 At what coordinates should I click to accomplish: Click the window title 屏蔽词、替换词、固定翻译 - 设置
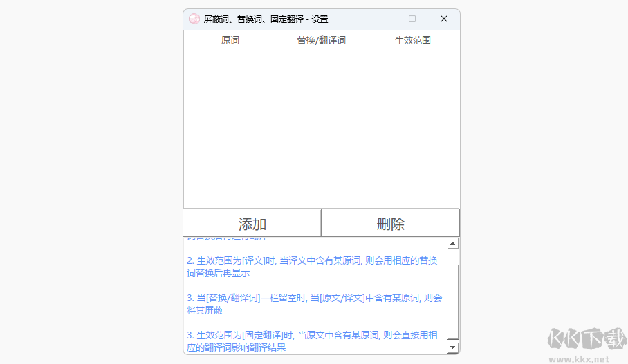tap(266, 19)
